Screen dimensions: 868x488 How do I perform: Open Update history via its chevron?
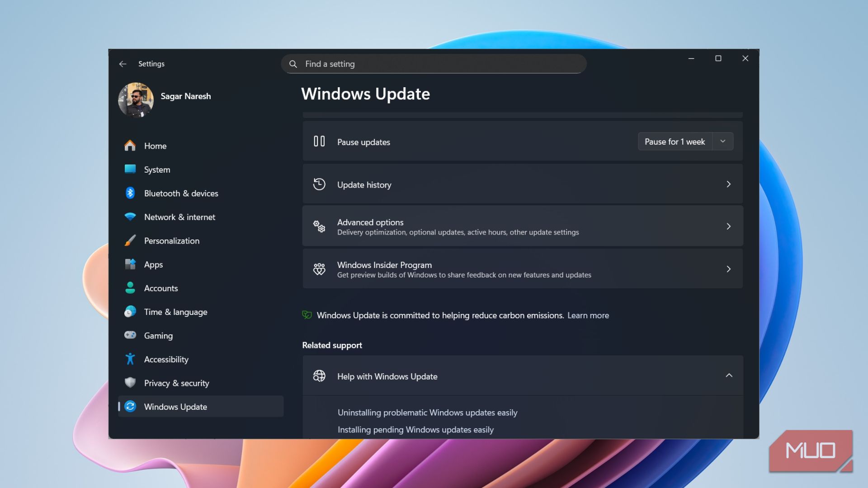[728, 184]
